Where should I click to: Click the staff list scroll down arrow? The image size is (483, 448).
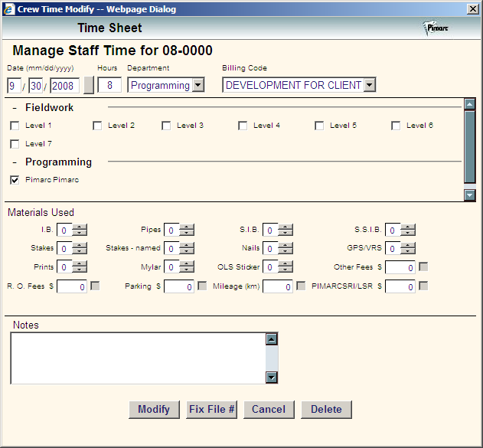470,195
